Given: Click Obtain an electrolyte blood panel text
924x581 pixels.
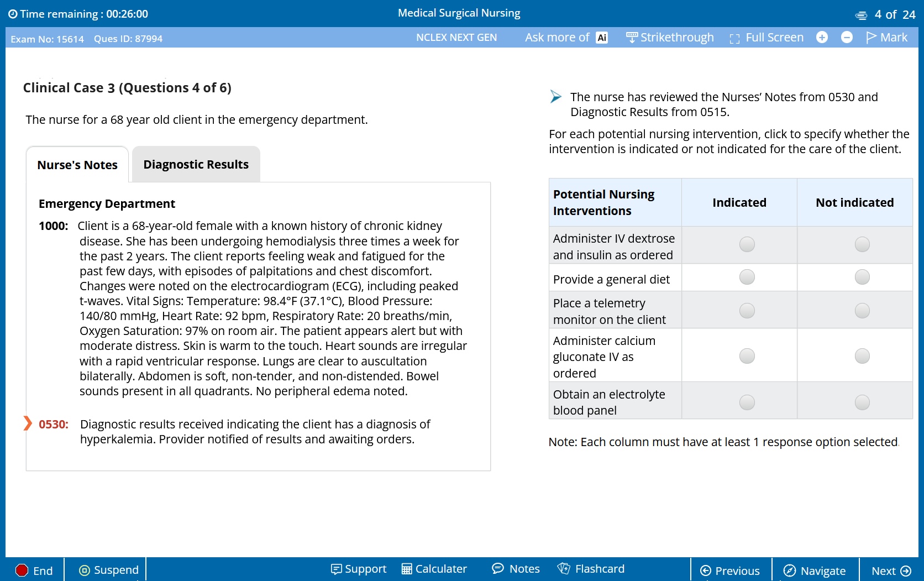Looking at the screenshot, I should 609,402.
